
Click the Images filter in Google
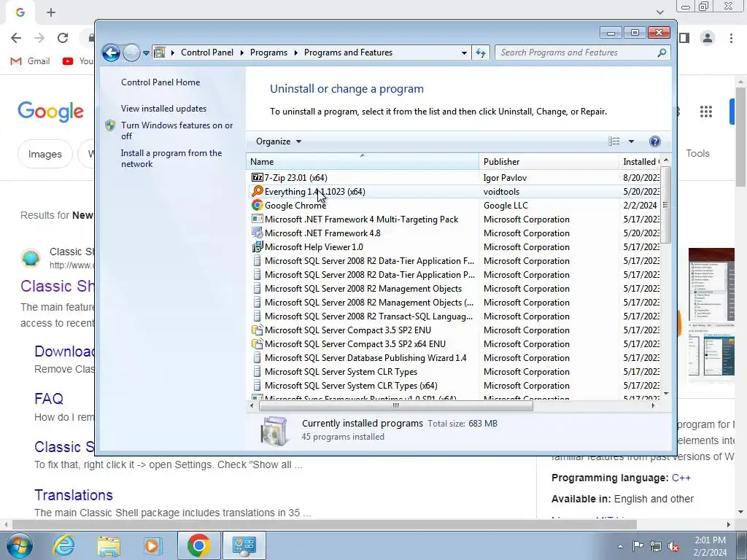click(x=44, y=154)
